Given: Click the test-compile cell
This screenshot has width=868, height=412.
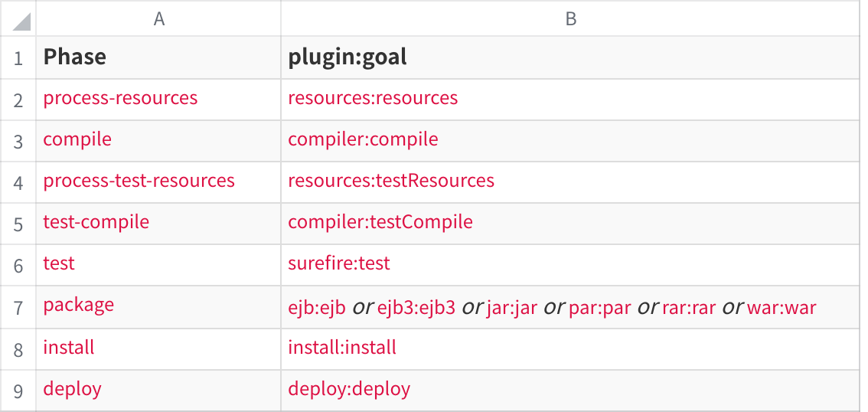Looking at the screenshot, I should coord(159,224).
